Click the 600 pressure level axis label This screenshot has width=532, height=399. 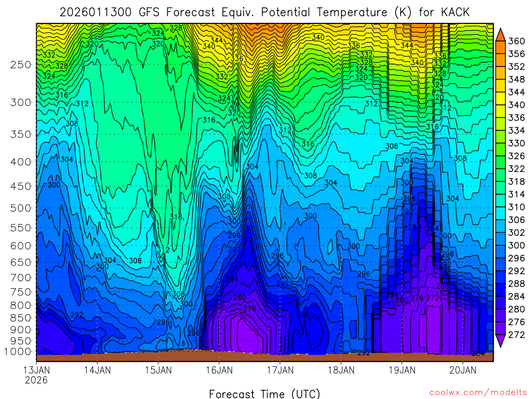tap(21, 246)
